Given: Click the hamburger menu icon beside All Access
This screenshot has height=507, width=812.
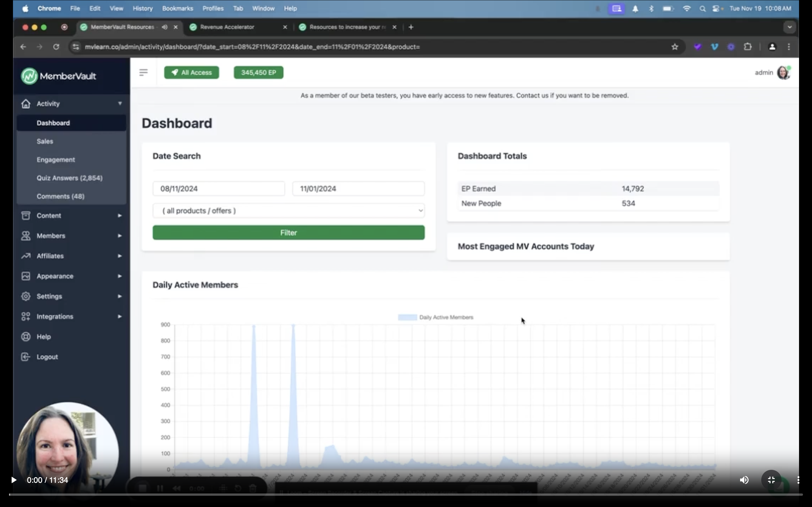Looking at the screenshot, I should pos(143,72).
